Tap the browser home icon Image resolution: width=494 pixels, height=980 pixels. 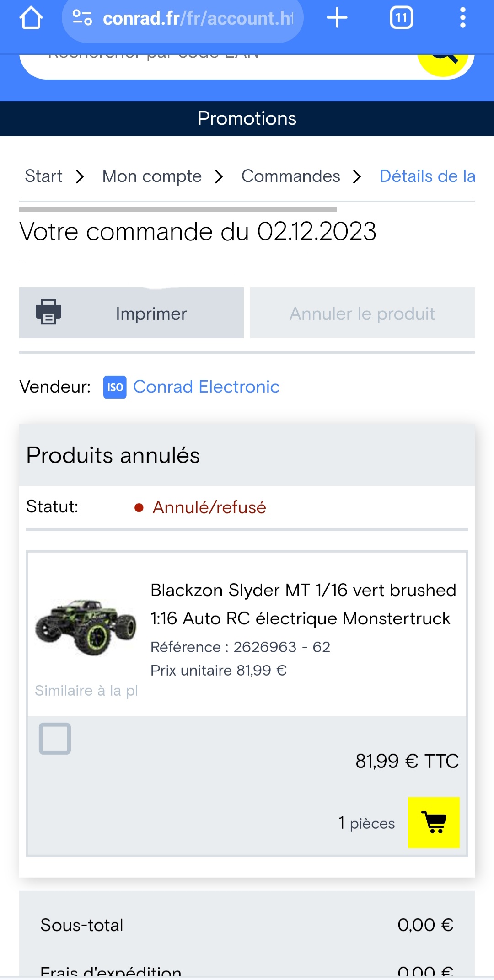[x=31, y=18]
